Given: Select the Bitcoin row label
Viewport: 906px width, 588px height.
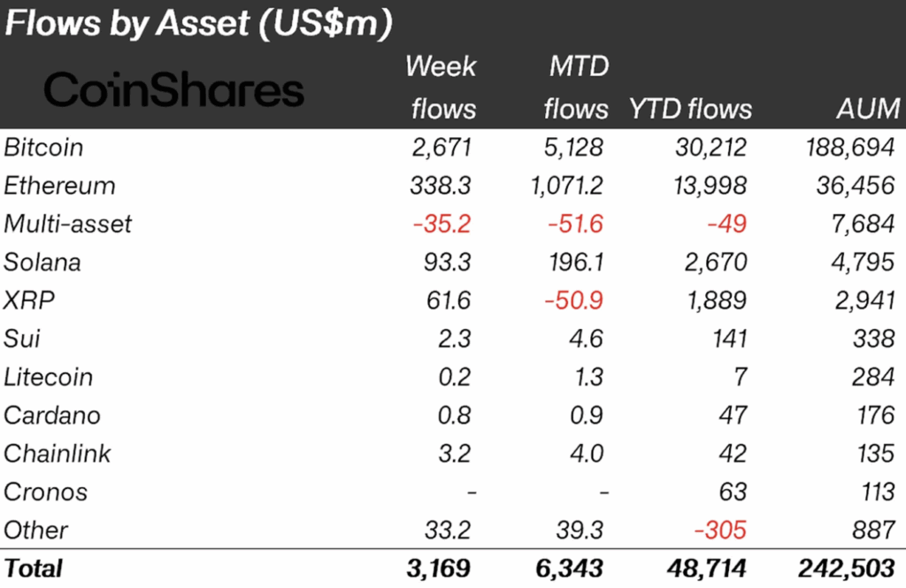Looking at the screenshot, I should coord(43,148).
